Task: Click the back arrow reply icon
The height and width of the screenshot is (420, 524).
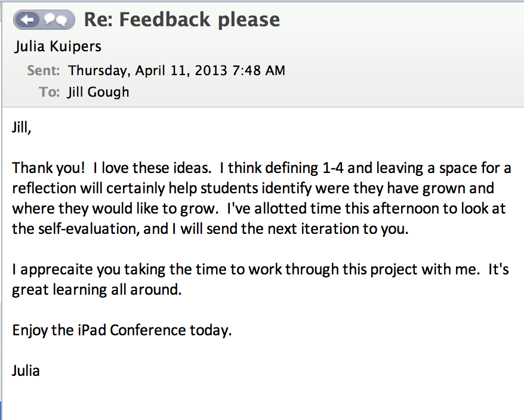Action: (x=29, y=20)
